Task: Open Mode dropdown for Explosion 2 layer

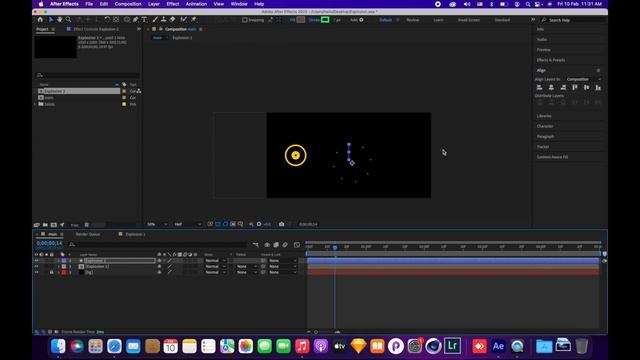Action: (x=215, y=260)
